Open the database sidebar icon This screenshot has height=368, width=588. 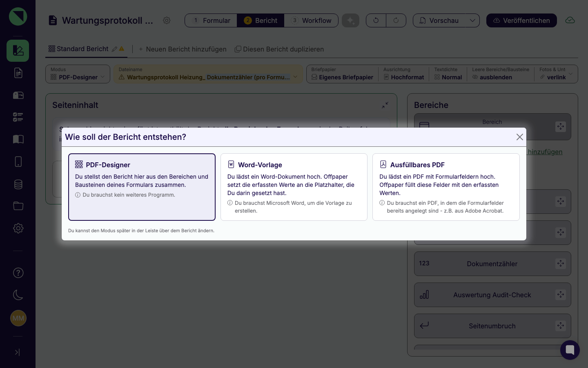tap(18, 184)
